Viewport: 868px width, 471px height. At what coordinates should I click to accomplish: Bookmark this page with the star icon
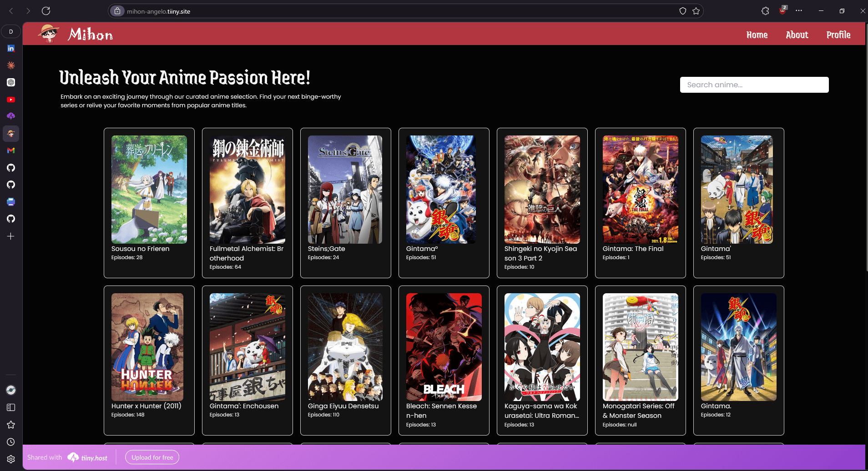click(x=696, y=11)
